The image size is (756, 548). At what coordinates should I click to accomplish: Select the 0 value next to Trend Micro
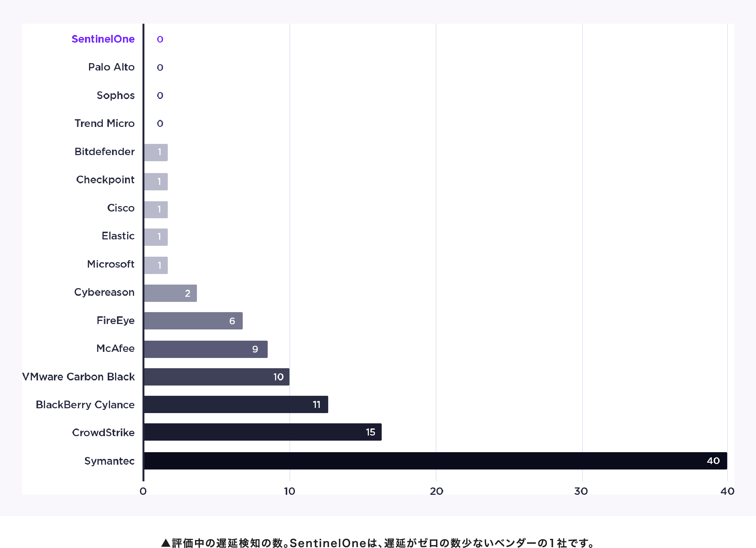pos(160,123)
